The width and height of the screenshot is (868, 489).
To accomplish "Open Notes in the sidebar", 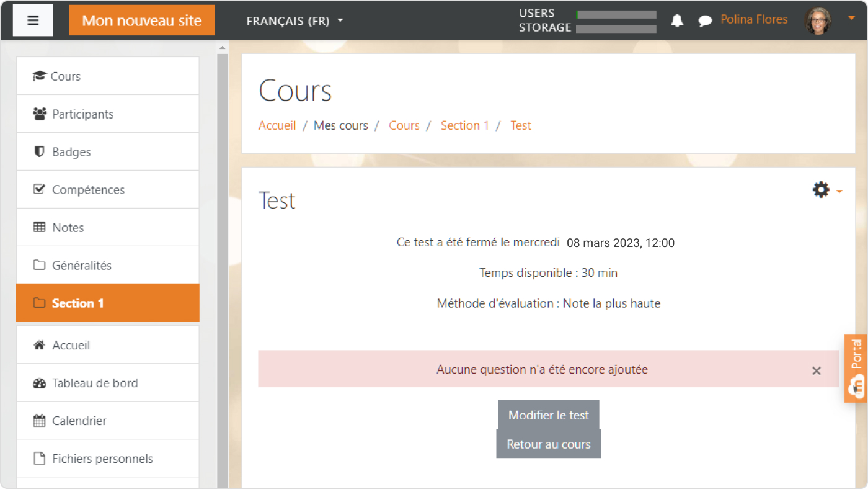I will click(107, 227).
